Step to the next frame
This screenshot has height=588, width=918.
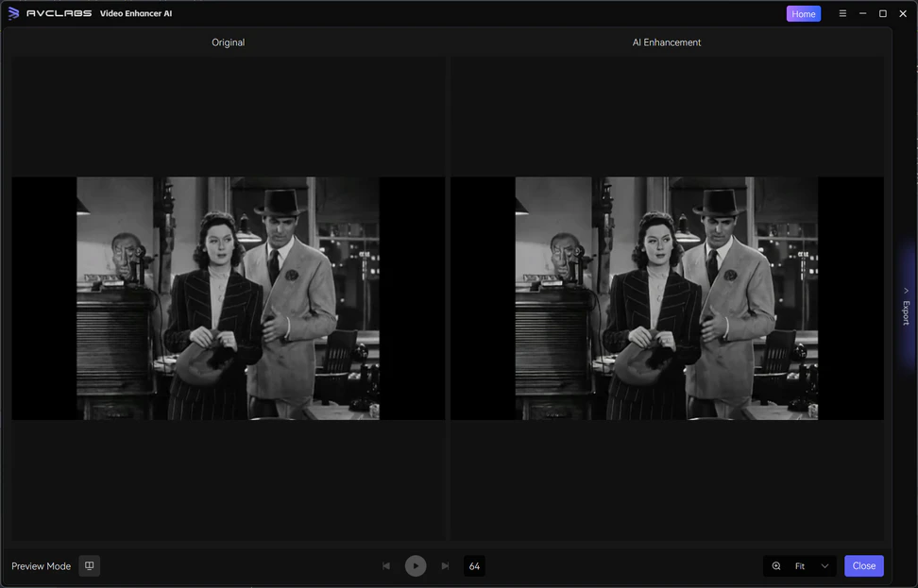coord(445,565)
